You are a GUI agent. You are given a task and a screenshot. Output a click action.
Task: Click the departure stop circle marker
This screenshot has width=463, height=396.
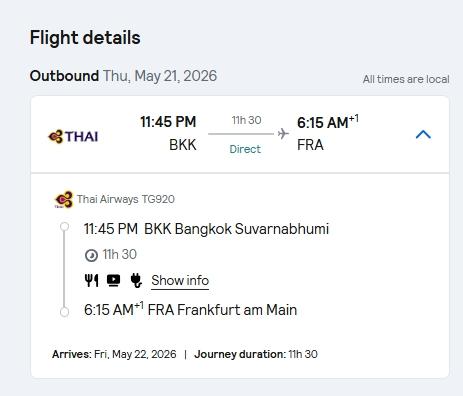(x=64, y=227)
